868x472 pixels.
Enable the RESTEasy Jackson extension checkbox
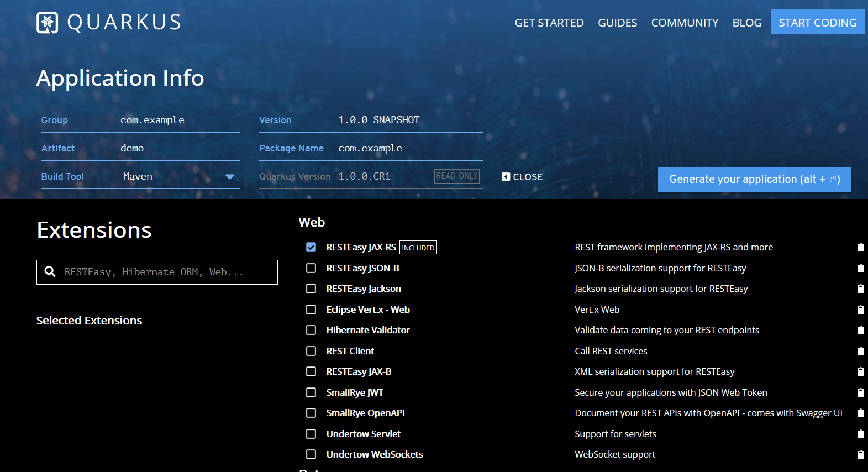311,289
